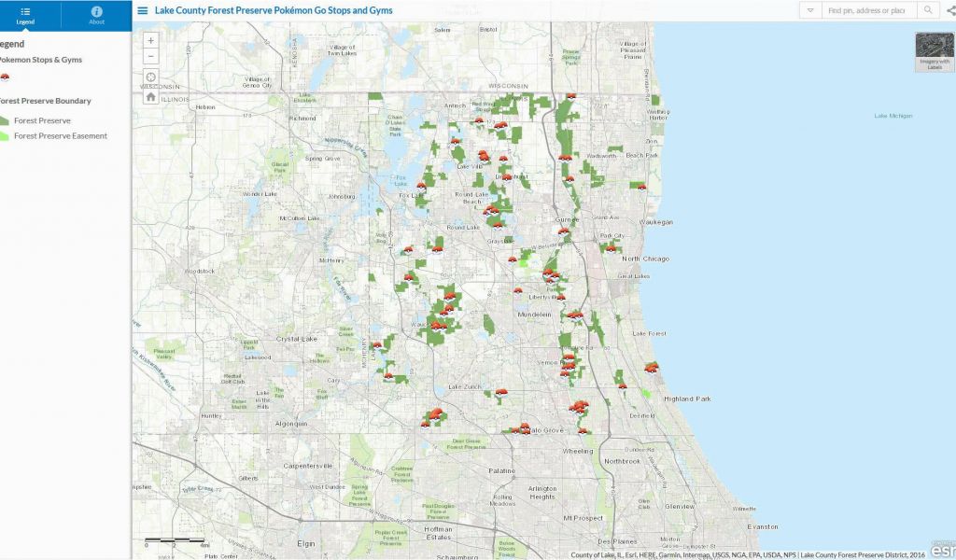This screenshot has width=956, height=560.
Task: Click the esri logo in the corner
Action: pos(943,551)
